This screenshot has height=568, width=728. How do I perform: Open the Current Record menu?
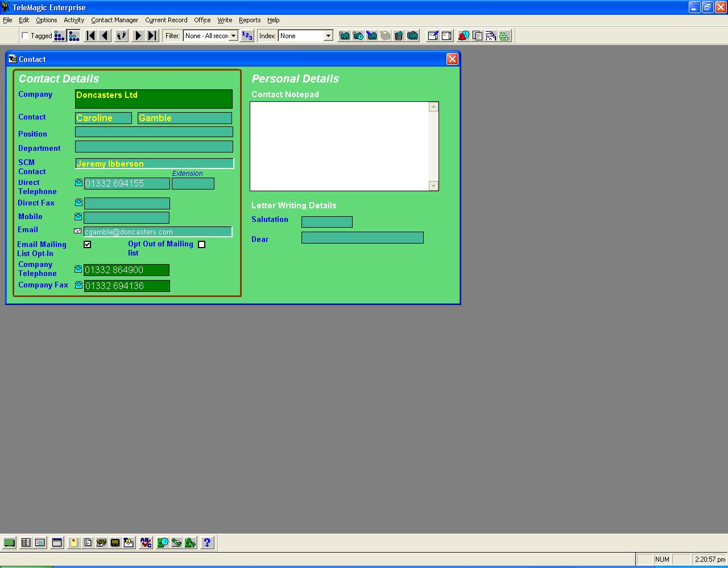pyautogui.click(x=166, y=20)
